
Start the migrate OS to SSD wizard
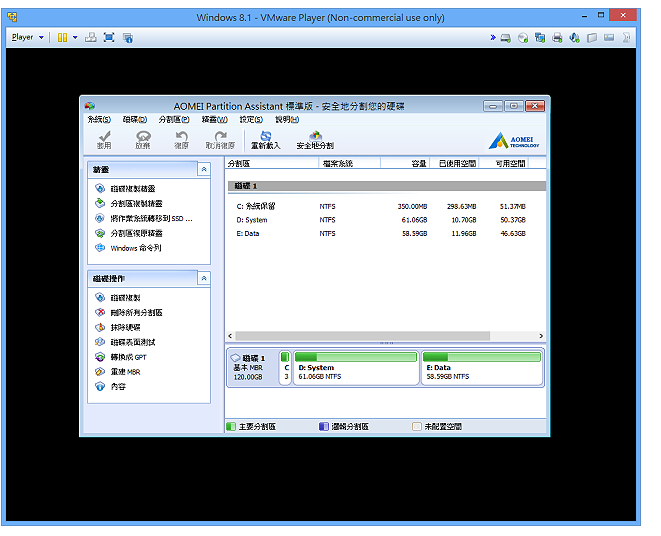tap(151, 218)
